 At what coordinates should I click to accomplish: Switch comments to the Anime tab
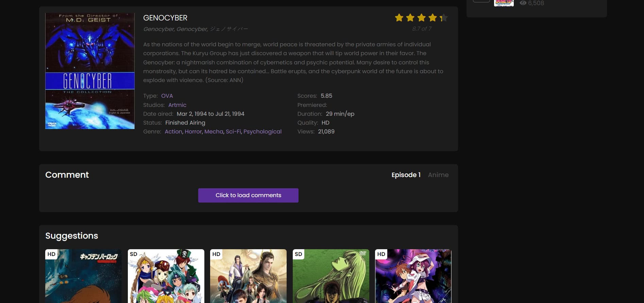coord(438,175)
